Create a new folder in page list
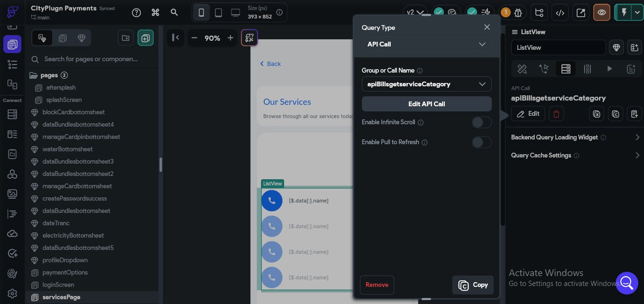Viewport: 644px width, 304px height. [126, 38]
